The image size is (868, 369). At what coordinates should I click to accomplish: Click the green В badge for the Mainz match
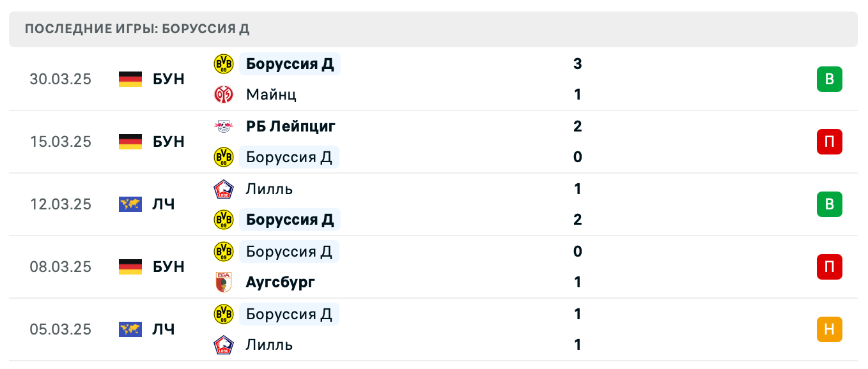829,79
